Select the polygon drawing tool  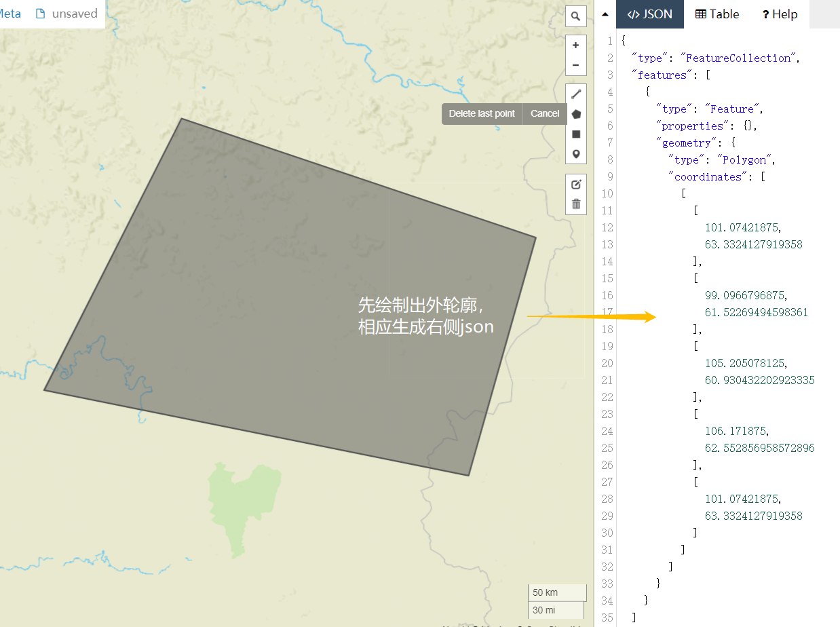pos(575,114)
